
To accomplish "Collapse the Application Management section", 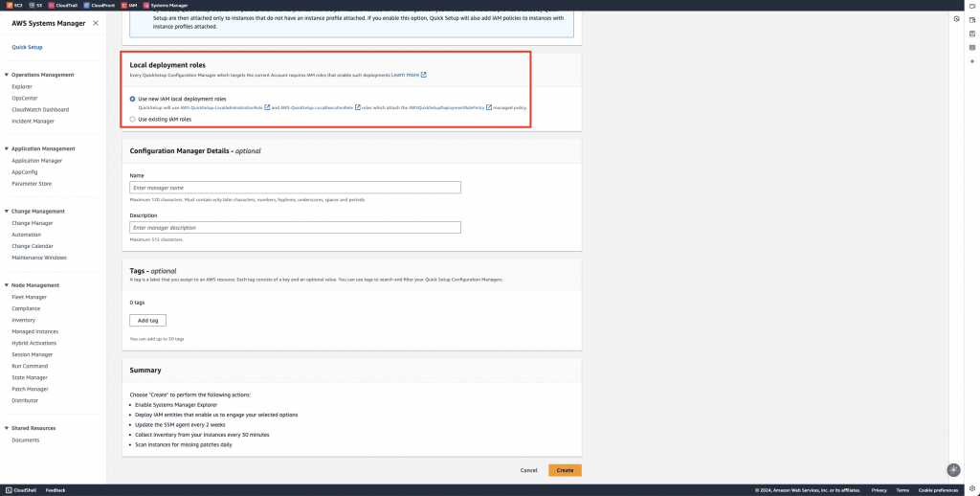I will point(7,148).
